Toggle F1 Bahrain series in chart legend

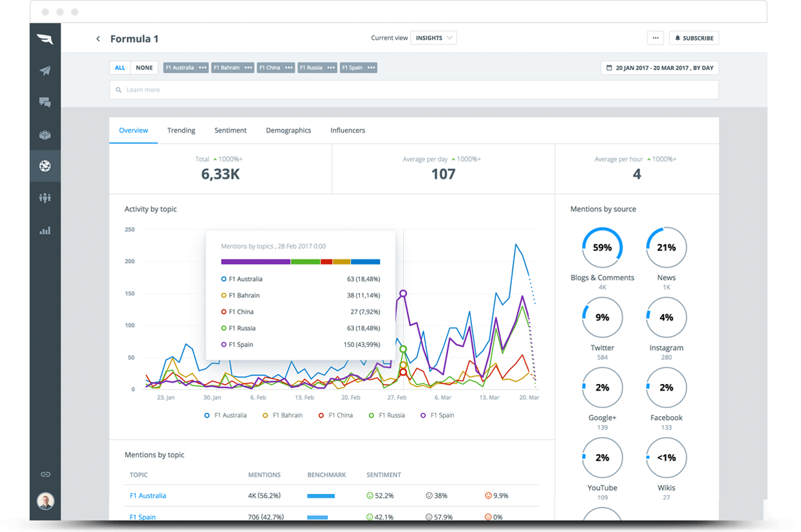pos(283,416)
